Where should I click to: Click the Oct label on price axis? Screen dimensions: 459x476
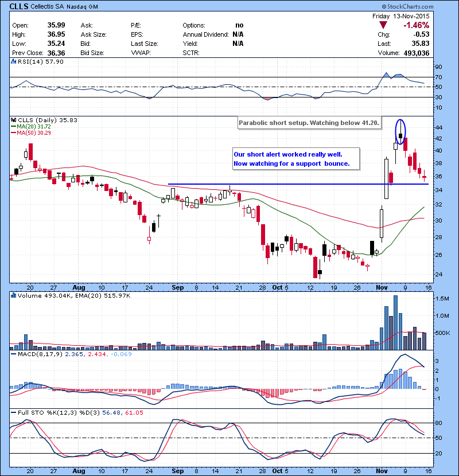coord(277,287)
